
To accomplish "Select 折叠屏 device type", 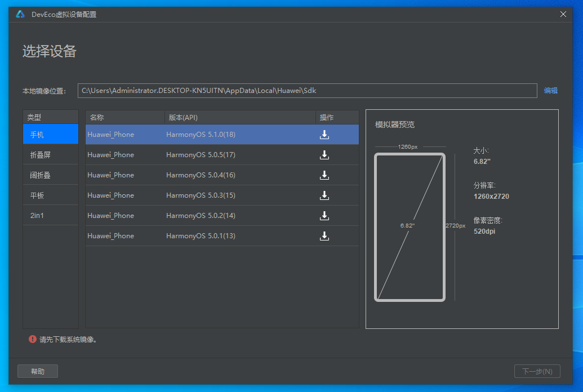I will tap(50, 155).
